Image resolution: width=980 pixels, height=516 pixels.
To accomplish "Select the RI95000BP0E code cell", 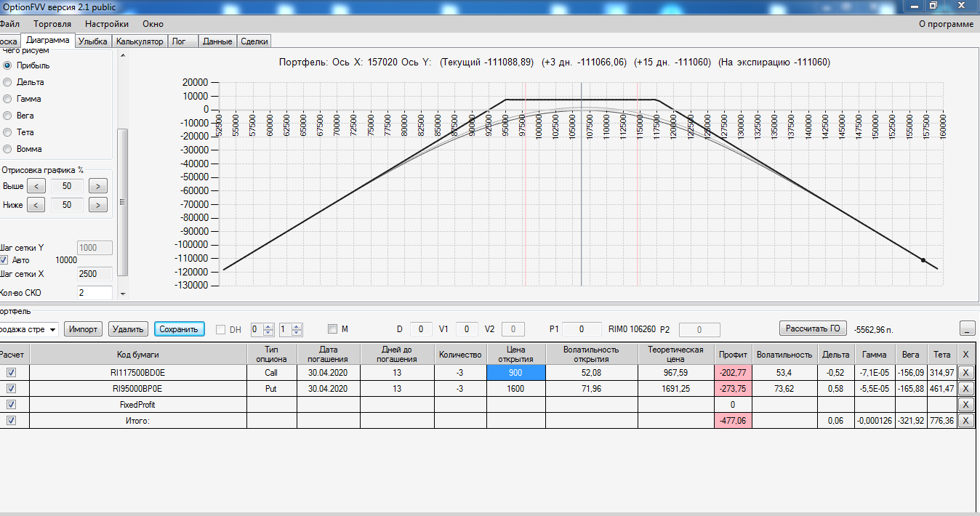I will 138,388.
